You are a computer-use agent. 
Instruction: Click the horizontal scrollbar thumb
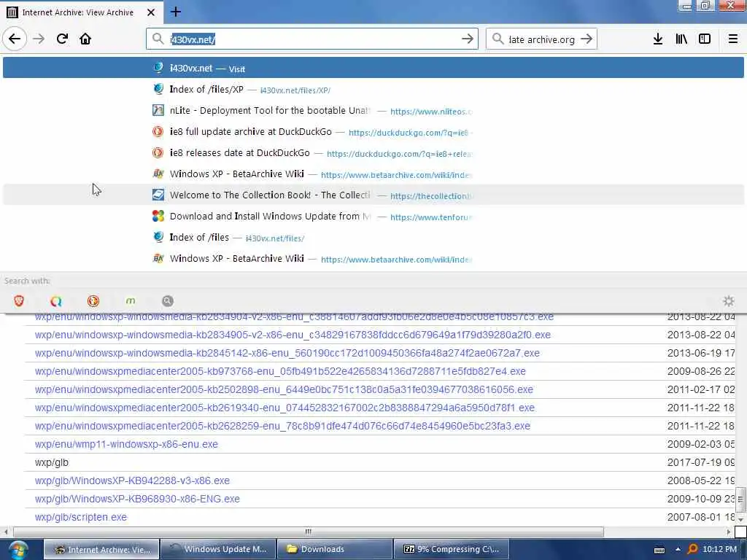[x=309, y=532]
